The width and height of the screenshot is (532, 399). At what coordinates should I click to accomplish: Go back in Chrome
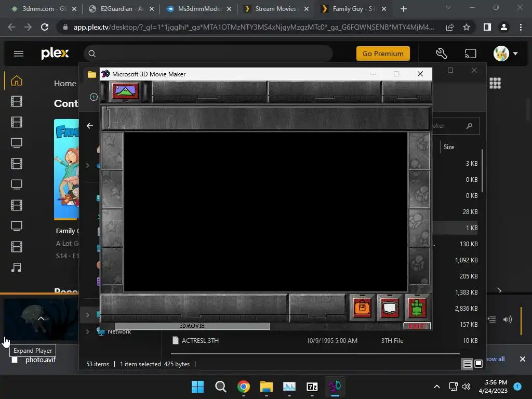tap(11, 27)
